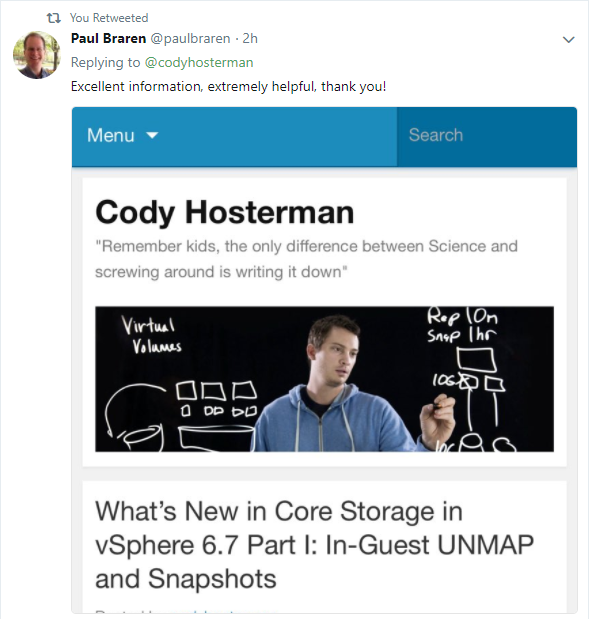The image size is (589, 619).
Task: Click the white header card of blog preview
Action: [x=324, y=322]
